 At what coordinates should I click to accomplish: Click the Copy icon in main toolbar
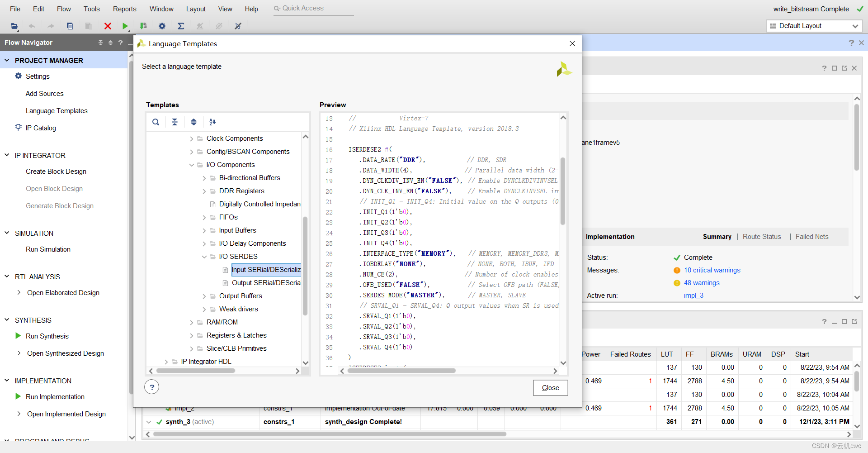(70, 26)
